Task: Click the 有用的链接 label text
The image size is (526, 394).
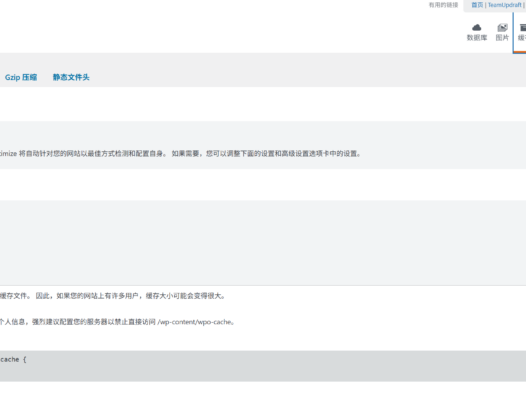Action: (x=443, y=5)
